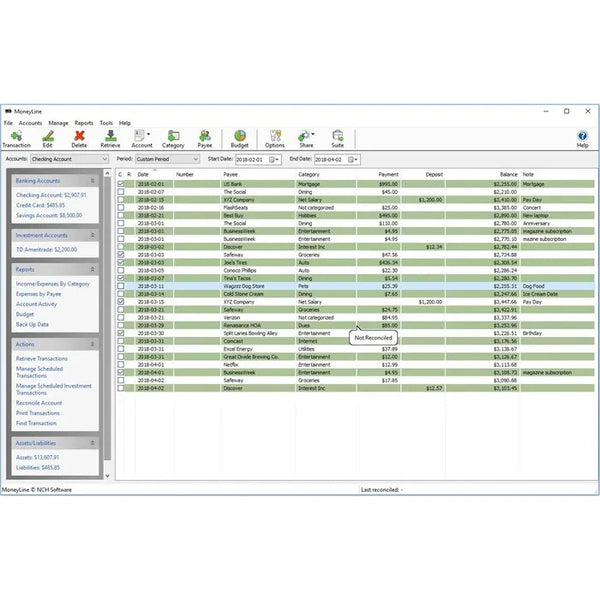Open the Help menu

pos(125,123)
